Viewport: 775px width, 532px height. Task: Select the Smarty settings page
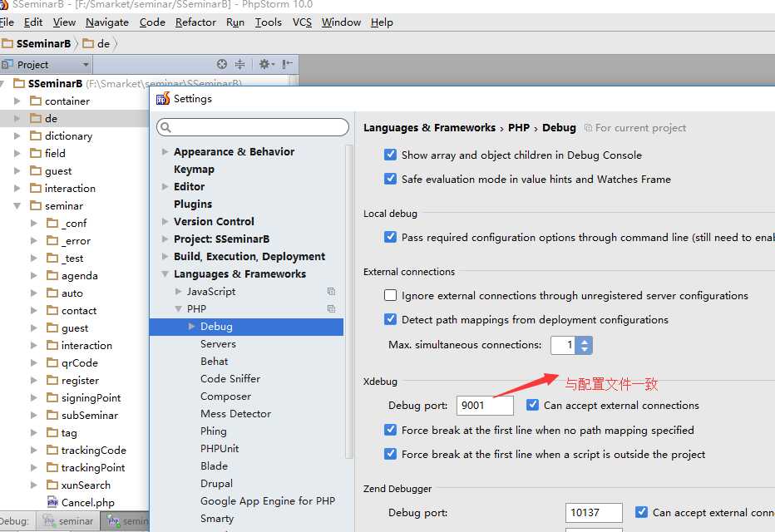point(217,518)
